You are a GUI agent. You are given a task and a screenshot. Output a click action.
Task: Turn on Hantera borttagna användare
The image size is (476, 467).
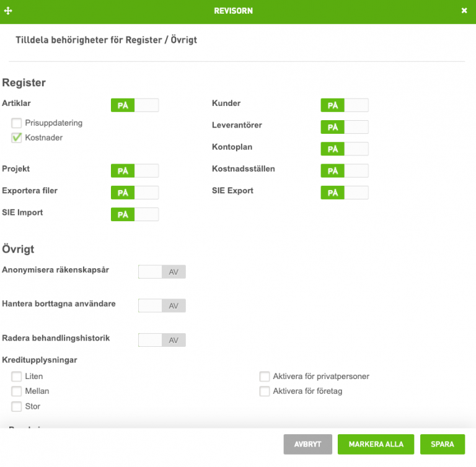click(162, 305)
